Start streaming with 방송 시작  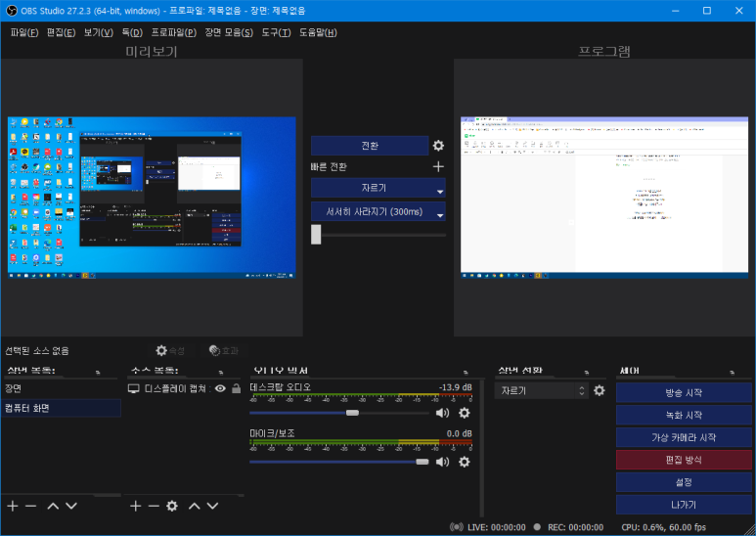click(x=684, y=393)
